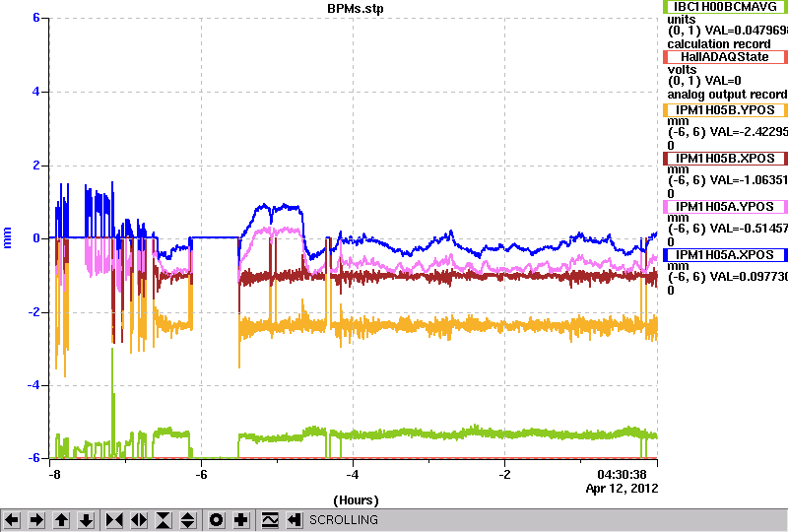Click the Y-axis tick label 4

[x=36, y=92]
